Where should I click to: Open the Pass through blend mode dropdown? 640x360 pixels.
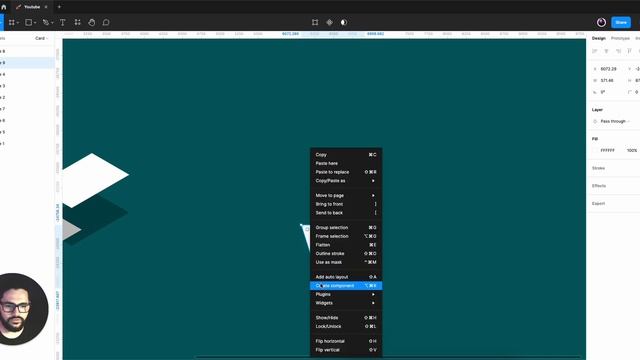[x=615, y=121]
